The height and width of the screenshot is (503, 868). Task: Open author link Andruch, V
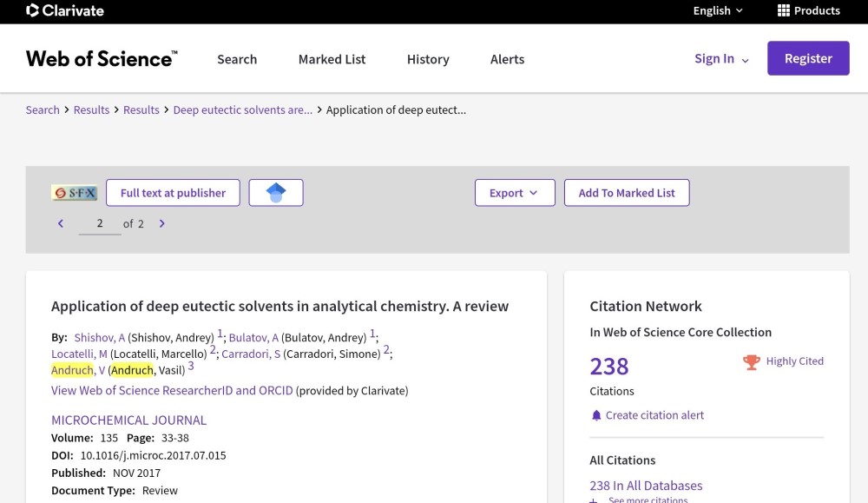point(78,370)
